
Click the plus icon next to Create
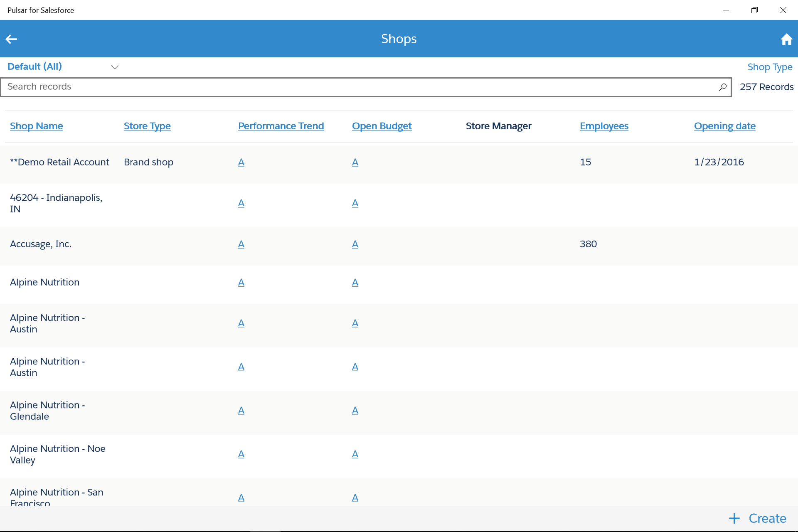pos(734,518)
